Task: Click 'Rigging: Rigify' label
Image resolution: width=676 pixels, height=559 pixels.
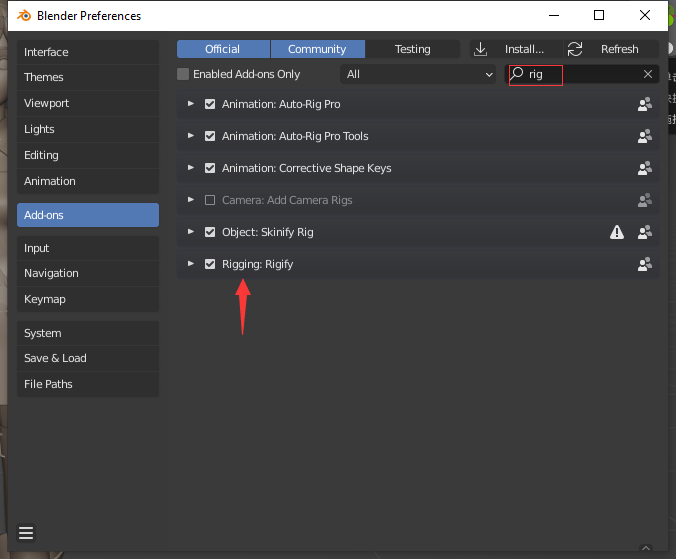Action: 258,264
